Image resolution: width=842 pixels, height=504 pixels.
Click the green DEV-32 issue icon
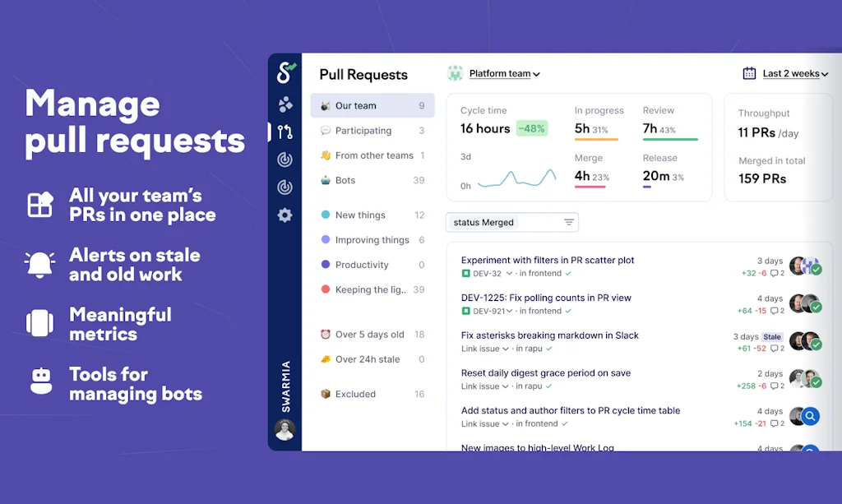click(x=465, y=273)
